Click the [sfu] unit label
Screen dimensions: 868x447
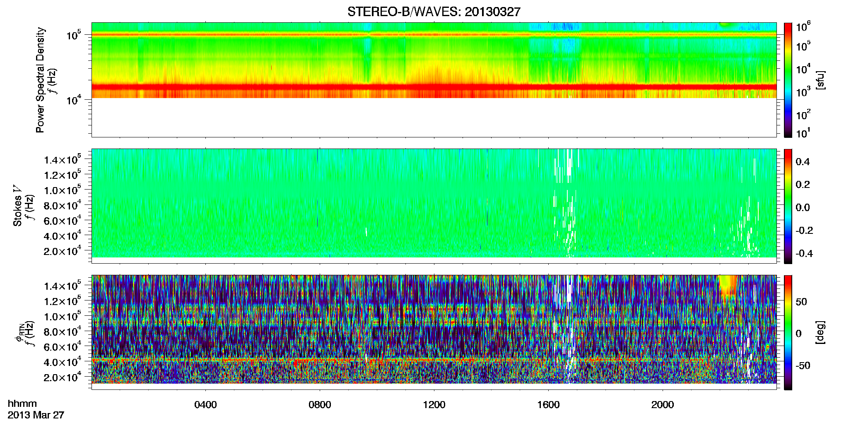(x=820, y=80)
